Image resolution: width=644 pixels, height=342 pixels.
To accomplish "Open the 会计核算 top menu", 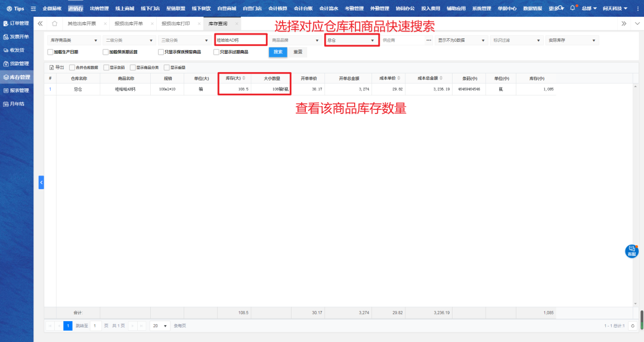I will [x=277, y=8].
